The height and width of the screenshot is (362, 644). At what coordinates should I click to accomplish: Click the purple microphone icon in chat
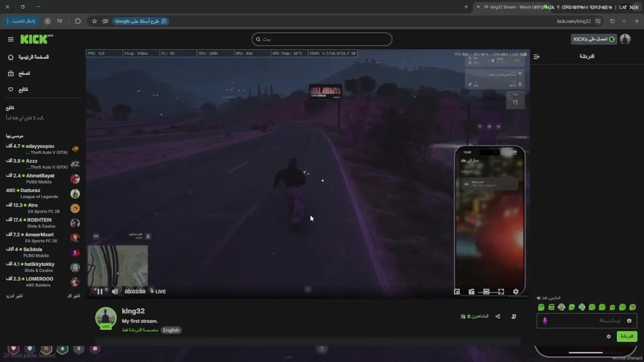tap(544, 321)
